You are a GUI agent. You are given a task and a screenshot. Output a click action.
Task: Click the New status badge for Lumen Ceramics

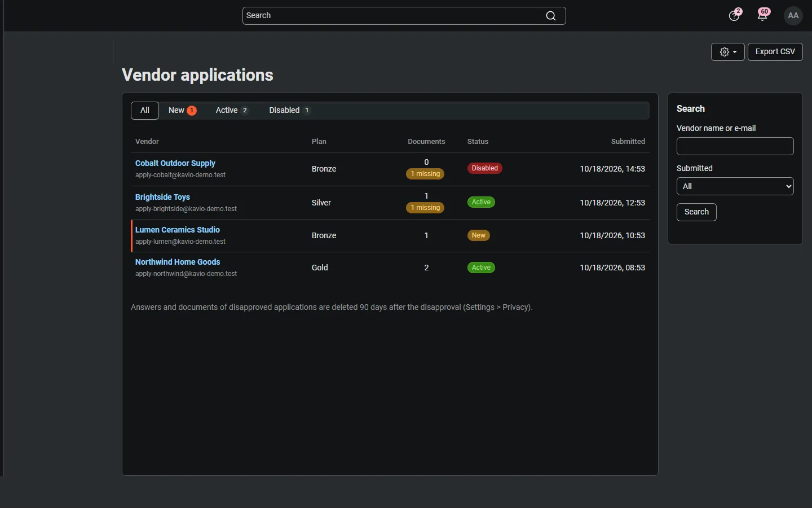pyautogui.click(x=479, y=235)
